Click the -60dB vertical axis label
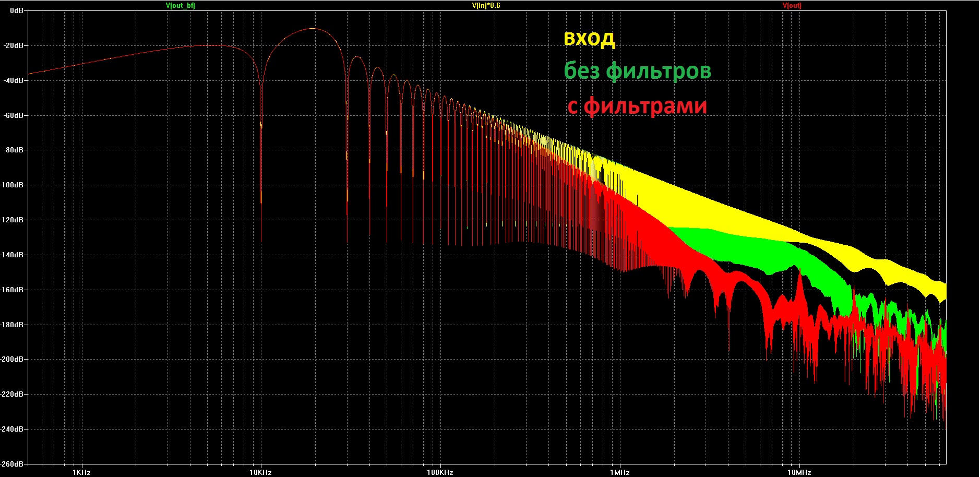 [x=14, y=115]
